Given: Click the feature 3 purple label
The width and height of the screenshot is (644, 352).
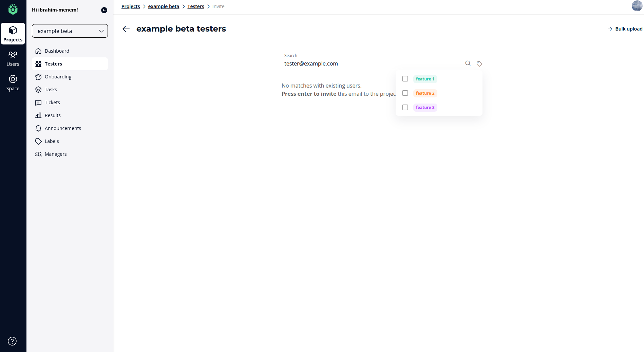Looking at the screenshot, I should point(425,107).
